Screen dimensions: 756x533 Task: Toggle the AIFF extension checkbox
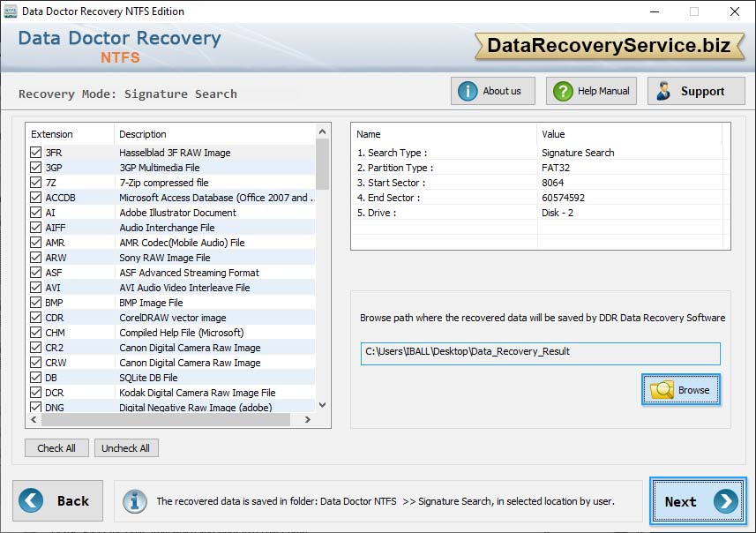point(35,227)
